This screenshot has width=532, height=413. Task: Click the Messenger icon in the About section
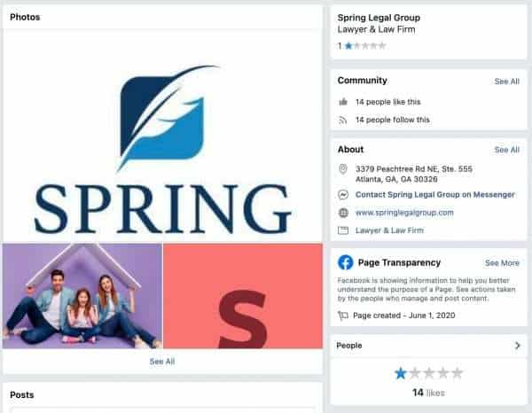click(x=343, y=195)
